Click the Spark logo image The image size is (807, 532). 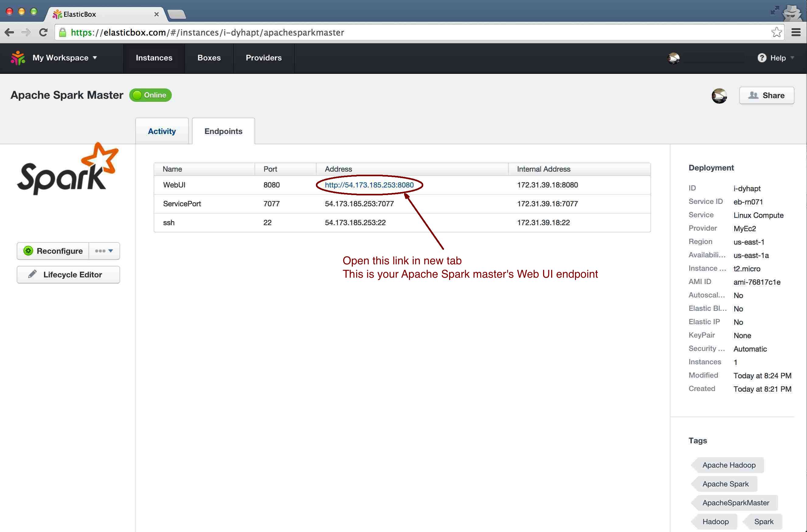[x=68, y=169]
